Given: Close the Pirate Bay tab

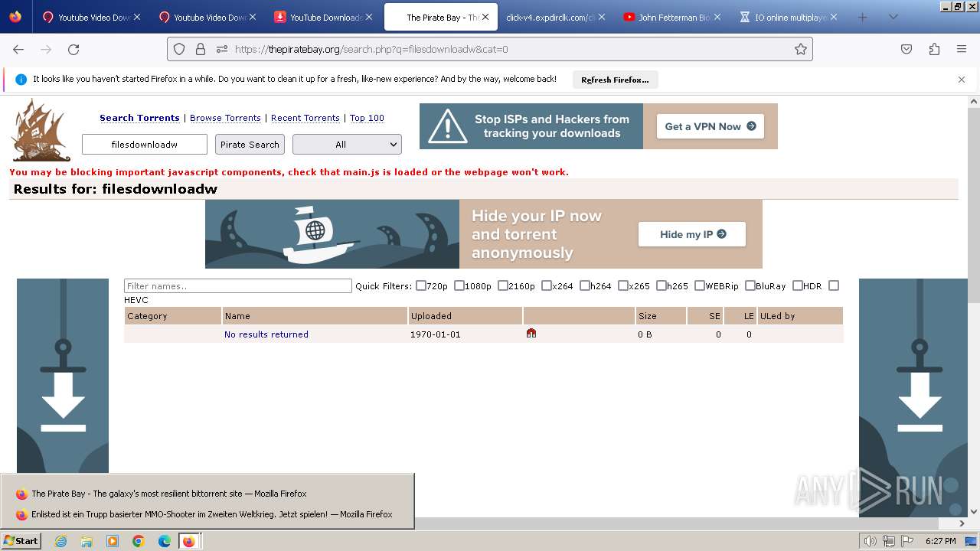Looking at the screenshot, I should 485,17.
